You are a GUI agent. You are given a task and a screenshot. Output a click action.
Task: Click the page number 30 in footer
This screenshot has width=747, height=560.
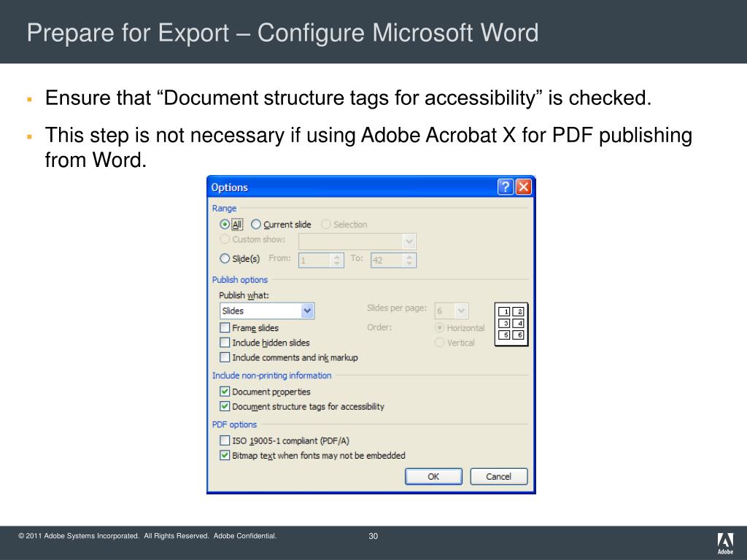click(x=373, y=536)
